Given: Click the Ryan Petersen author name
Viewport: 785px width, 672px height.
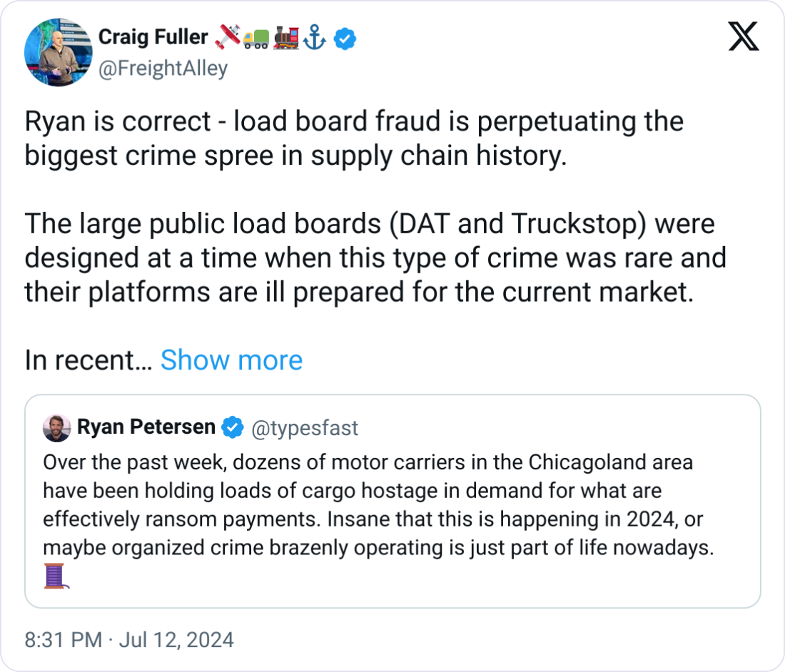Looking at the screenshot, I should pyautogui.click(x=146, y=427).
